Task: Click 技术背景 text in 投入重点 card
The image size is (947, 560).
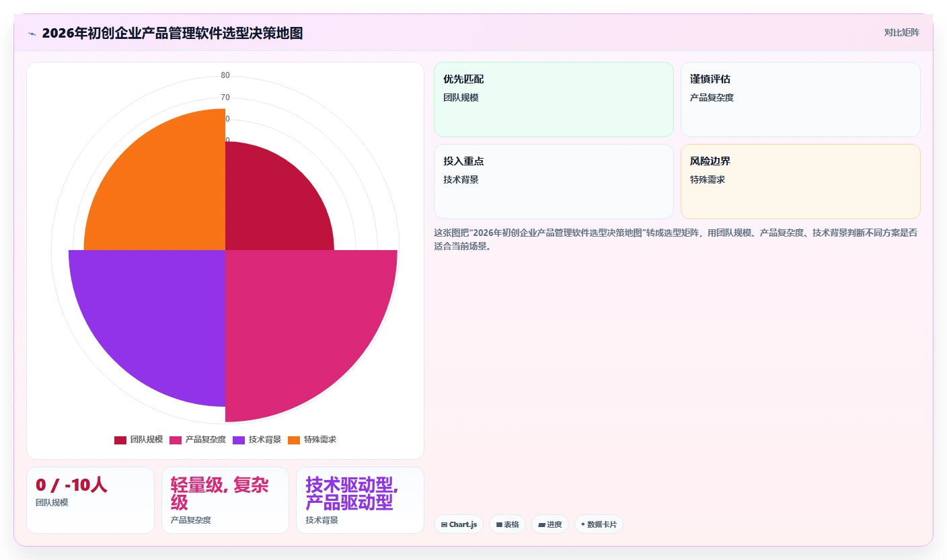Action: 461,179
